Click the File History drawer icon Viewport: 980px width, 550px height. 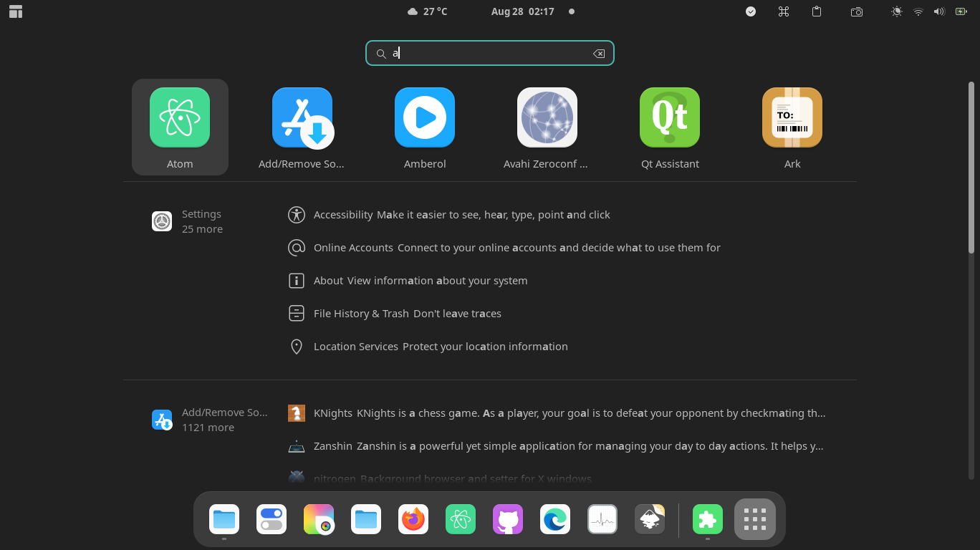(x=297, y=314)
